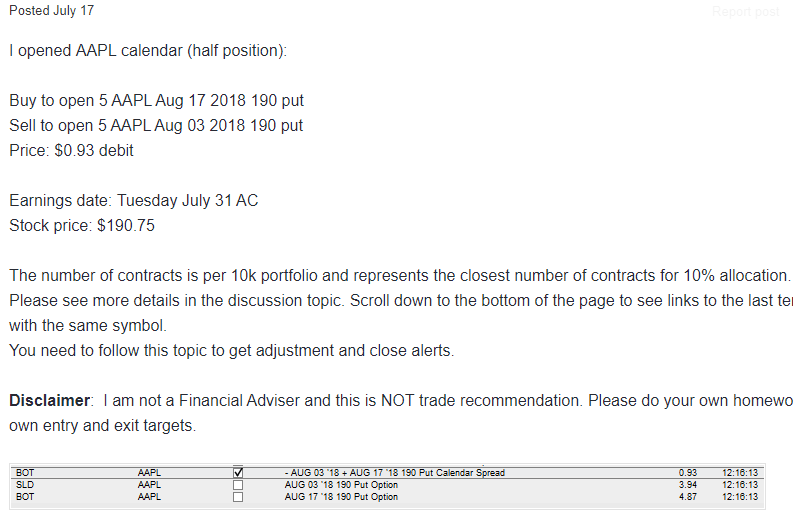Click the bold Disclaimer word
Image resolution: width=793 pixels, height=516 pixels.
tap(50, 401)
